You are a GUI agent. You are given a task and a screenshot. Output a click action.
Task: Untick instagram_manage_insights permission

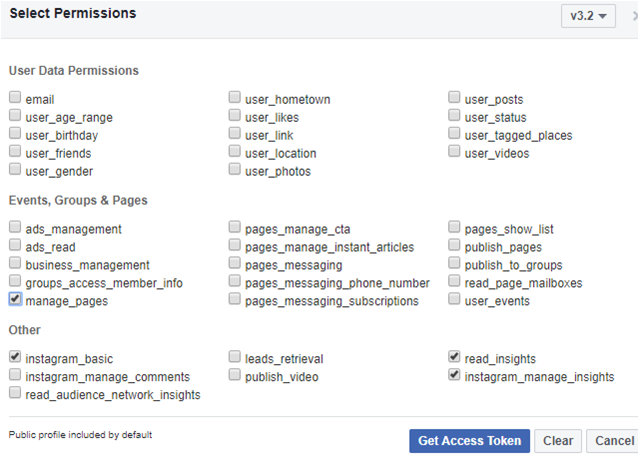click(455, 375)
